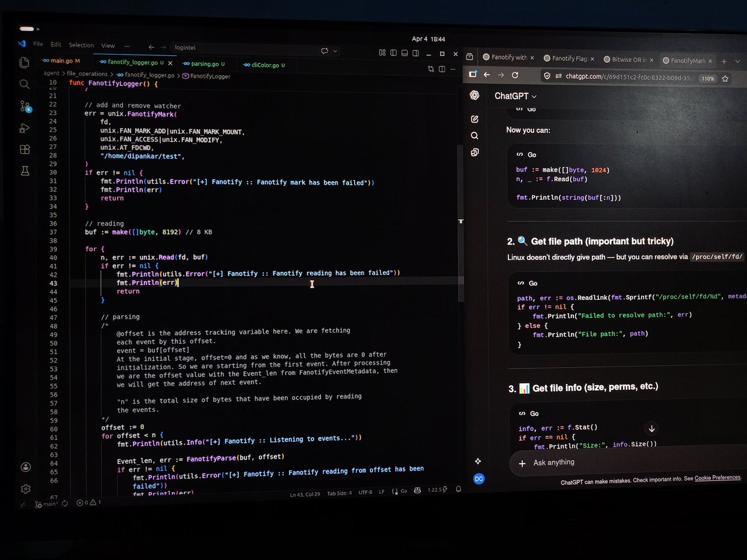Click the 110% zoom badge in address bar
This screenshot has height=560, width=747.
tap(708, 79)
